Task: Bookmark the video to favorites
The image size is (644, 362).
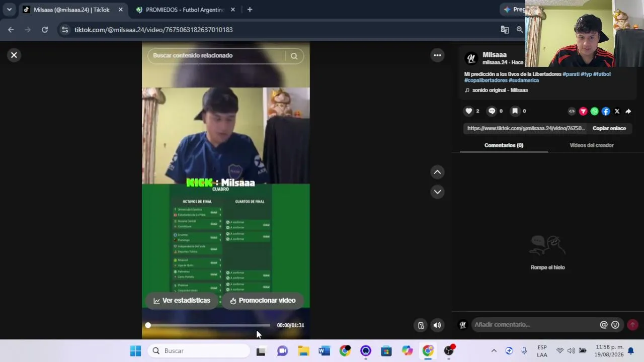Action: [x=515, y=111]
